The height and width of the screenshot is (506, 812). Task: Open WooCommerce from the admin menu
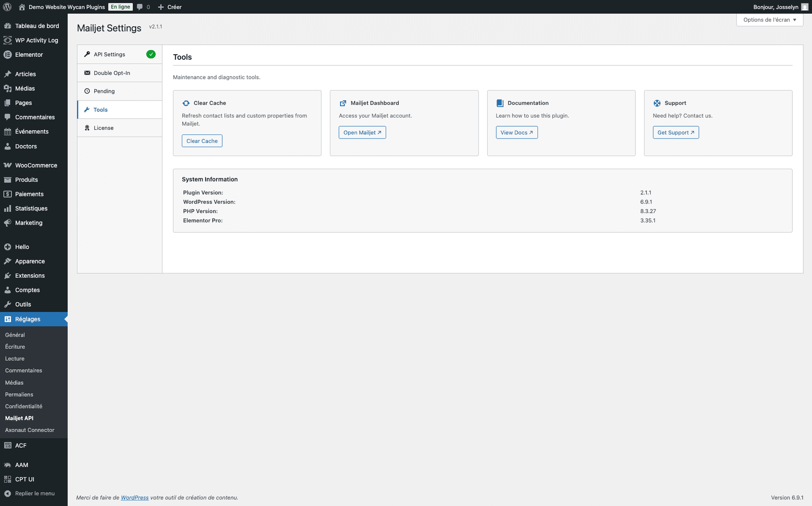tap(8, 165)
